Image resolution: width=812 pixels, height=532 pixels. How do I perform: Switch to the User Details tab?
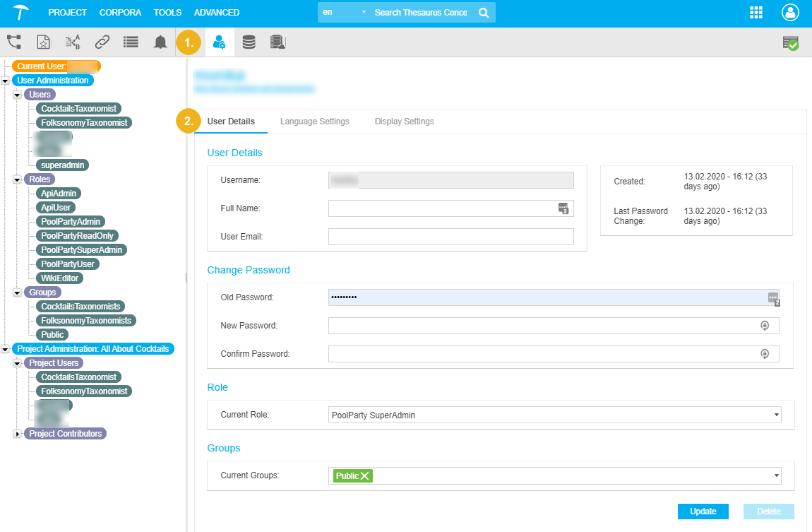231,122
